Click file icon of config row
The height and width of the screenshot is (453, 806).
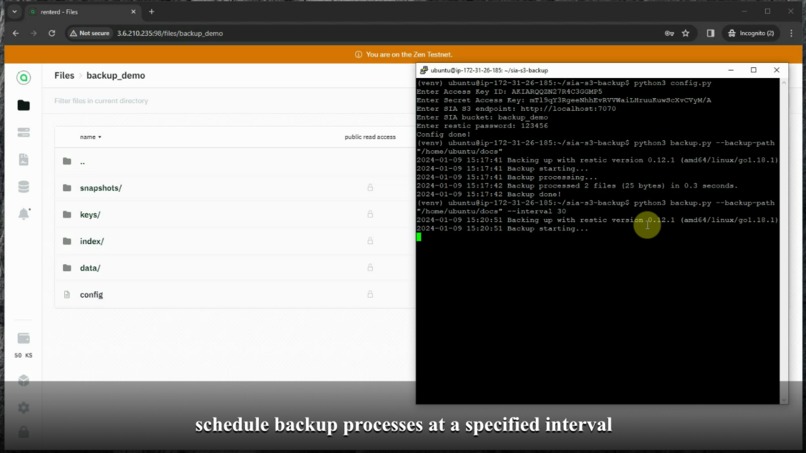coord(67,295)
